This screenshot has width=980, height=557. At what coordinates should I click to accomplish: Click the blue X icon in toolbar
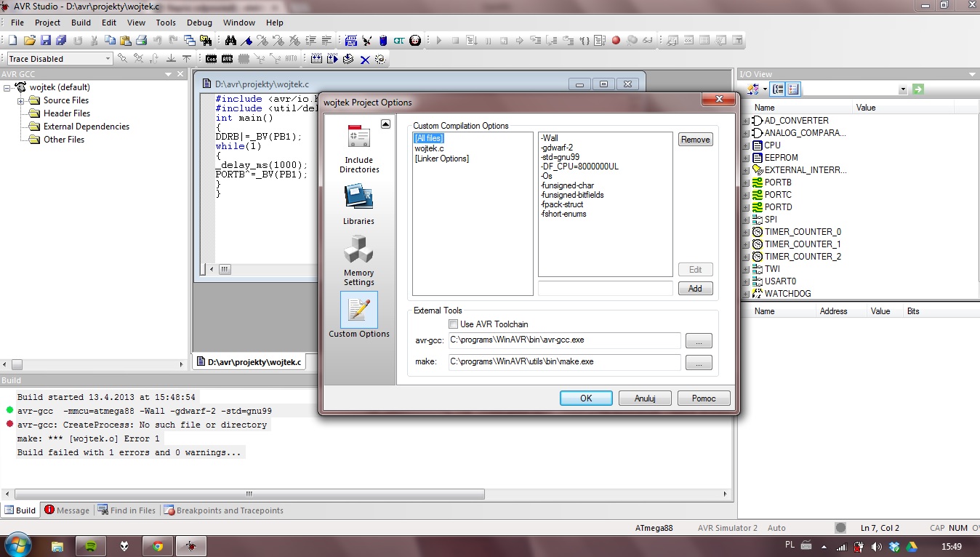click(x=365, y=59)
